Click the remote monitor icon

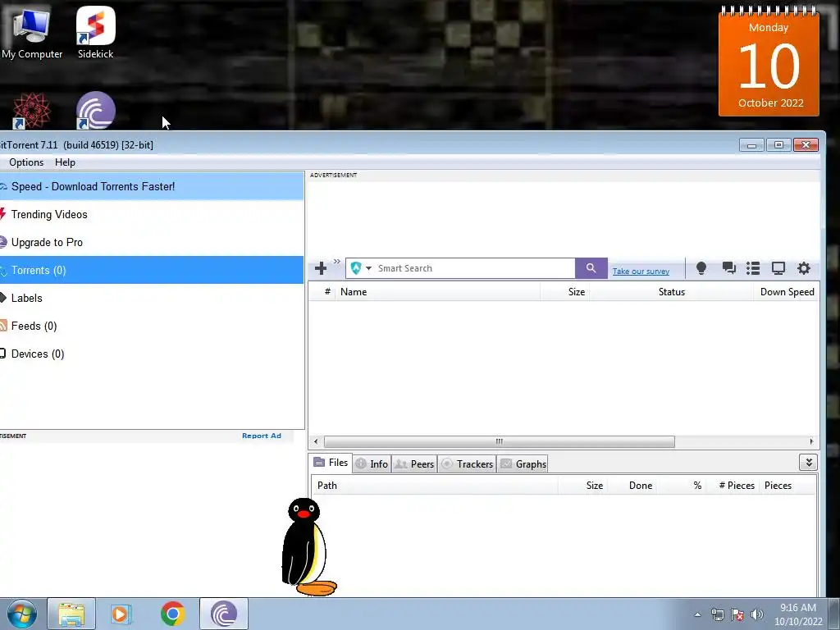pos(778,268)
